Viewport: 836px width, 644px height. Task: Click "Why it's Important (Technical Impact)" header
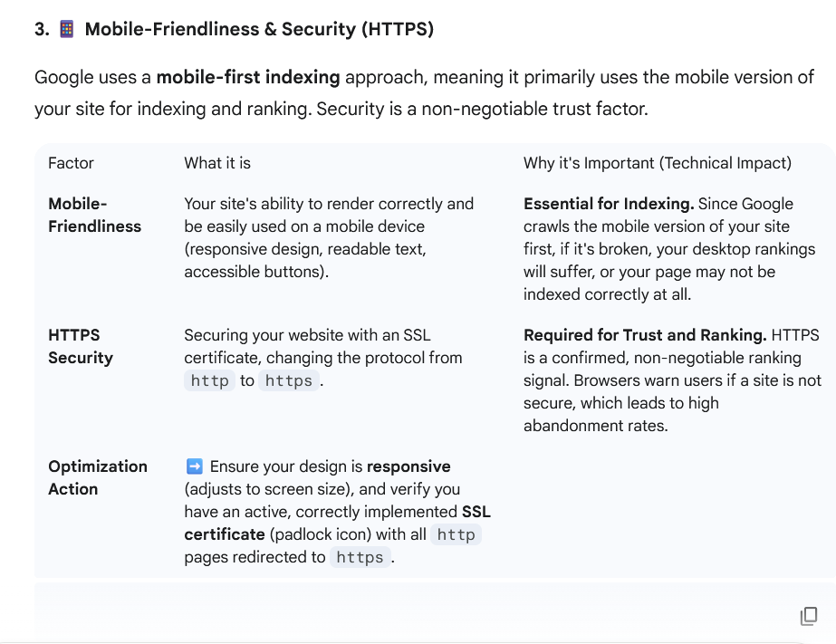[x=657, y=163]
